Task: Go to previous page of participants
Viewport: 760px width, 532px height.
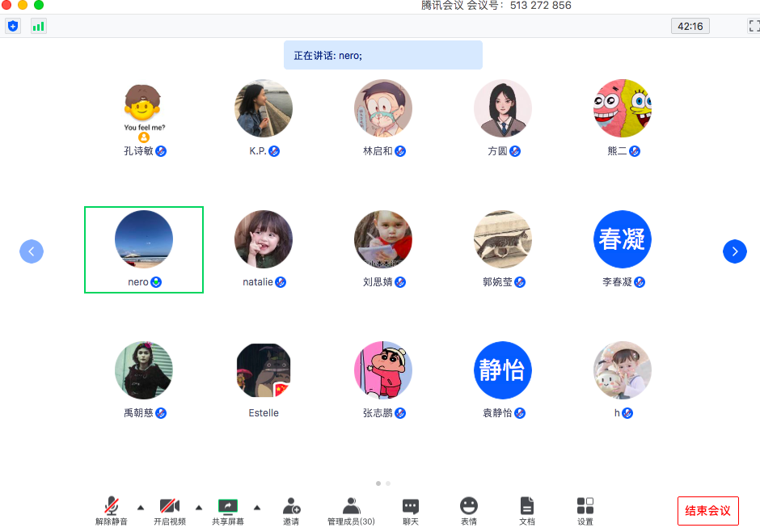Action: 32,251
